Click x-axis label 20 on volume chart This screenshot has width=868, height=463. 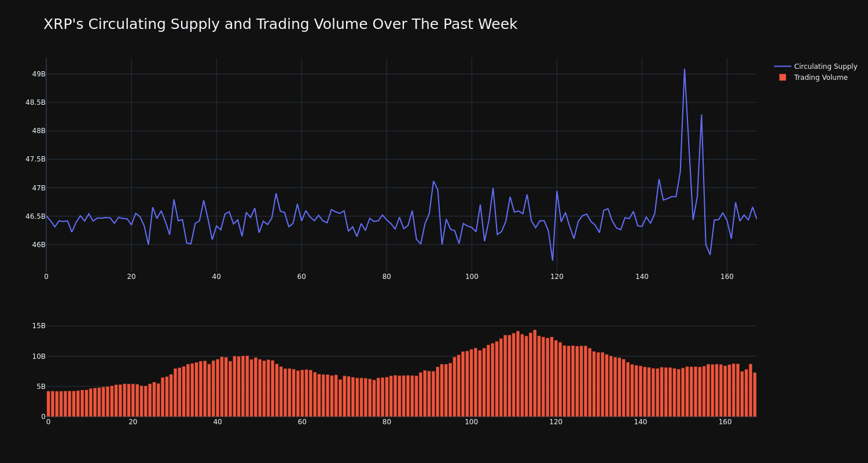[133, 422]
